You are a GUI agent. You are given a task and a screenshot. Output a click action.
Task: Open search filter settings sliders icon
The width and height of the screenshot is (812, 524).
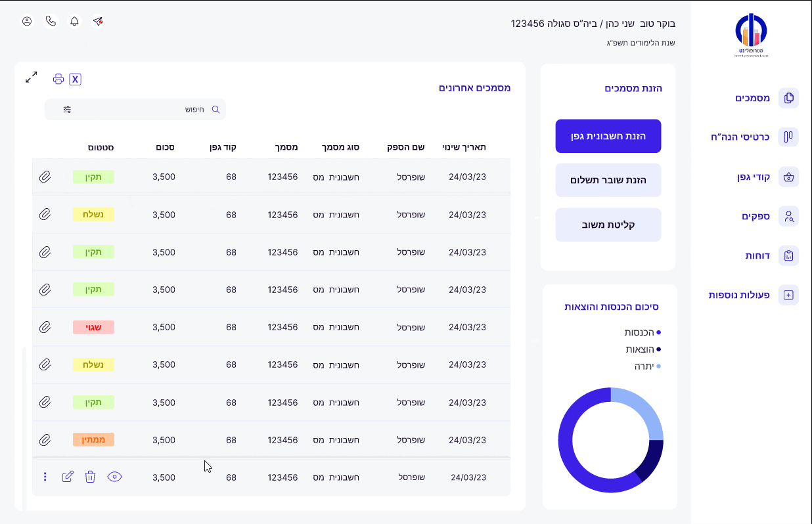click(x=67, y=110)
